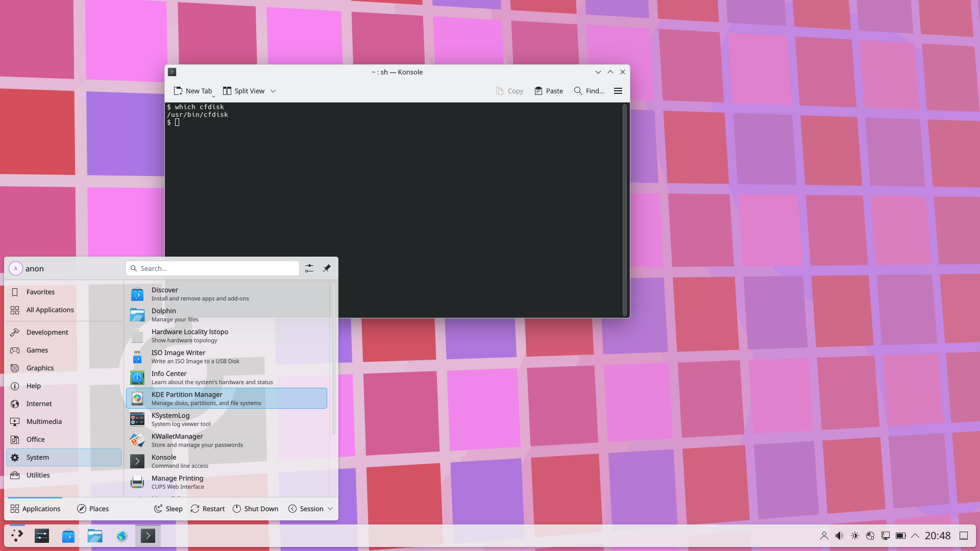Open KSystemLog viewer

pyautogui.click(x=227, y=419)
